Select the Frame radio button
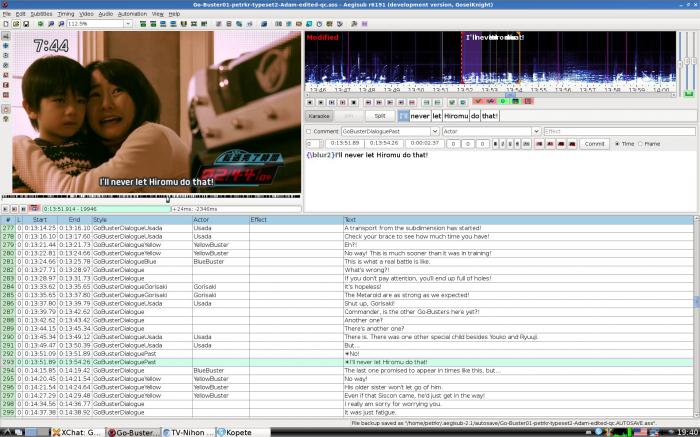The height and width of the screenshot is (437, 700). tap(640, 144)
